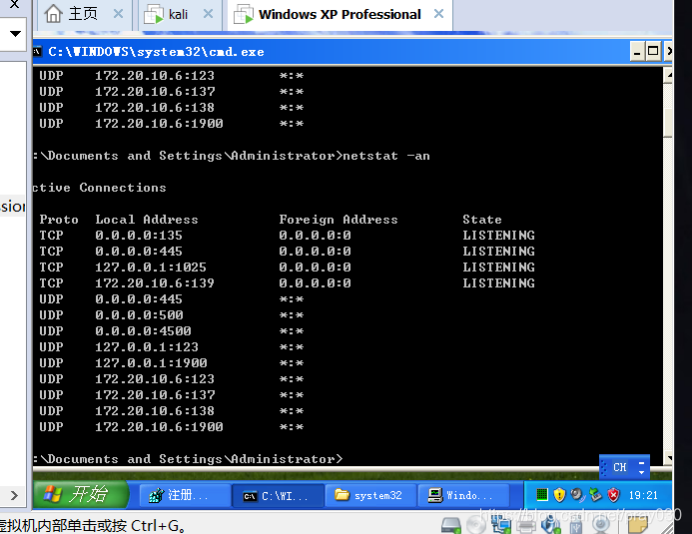Screen dimensions: 692x534
Task: Click the UDP 127.0.0.1:1900 entry
Action: pyautogui.click(x=171, y=363)
